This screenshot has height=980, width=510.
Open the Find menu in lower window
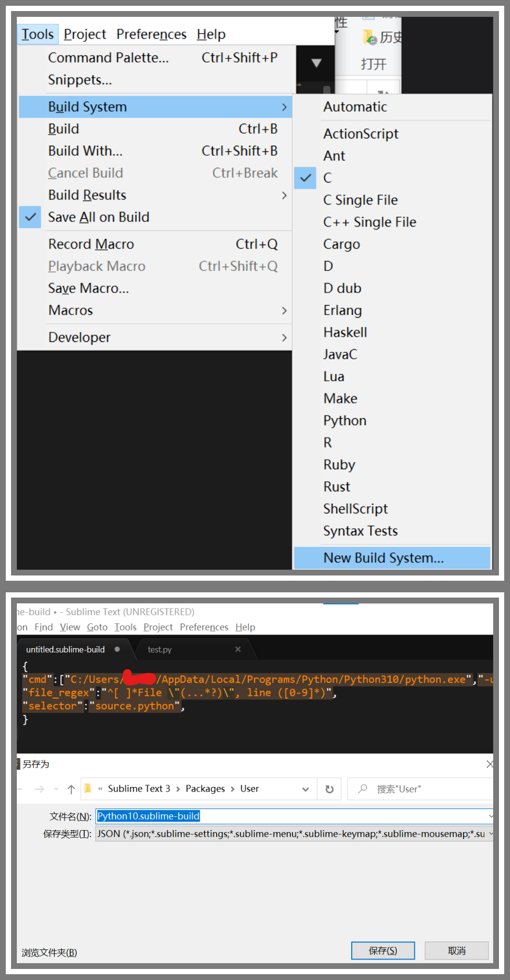[44, 627]
